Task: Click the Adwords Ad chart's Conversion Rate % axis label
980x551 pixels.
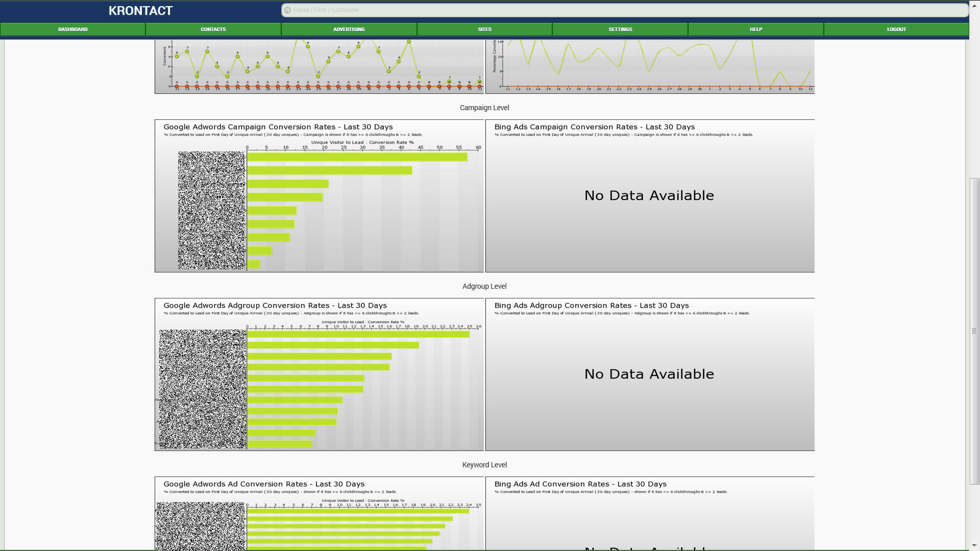Action: (x=363, y=500)
